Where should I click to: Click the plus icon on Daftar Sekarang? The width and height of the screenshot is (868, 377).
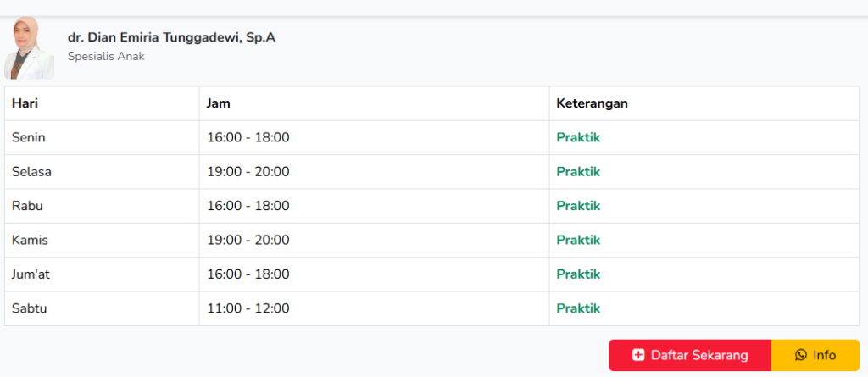tap(638, 355)
